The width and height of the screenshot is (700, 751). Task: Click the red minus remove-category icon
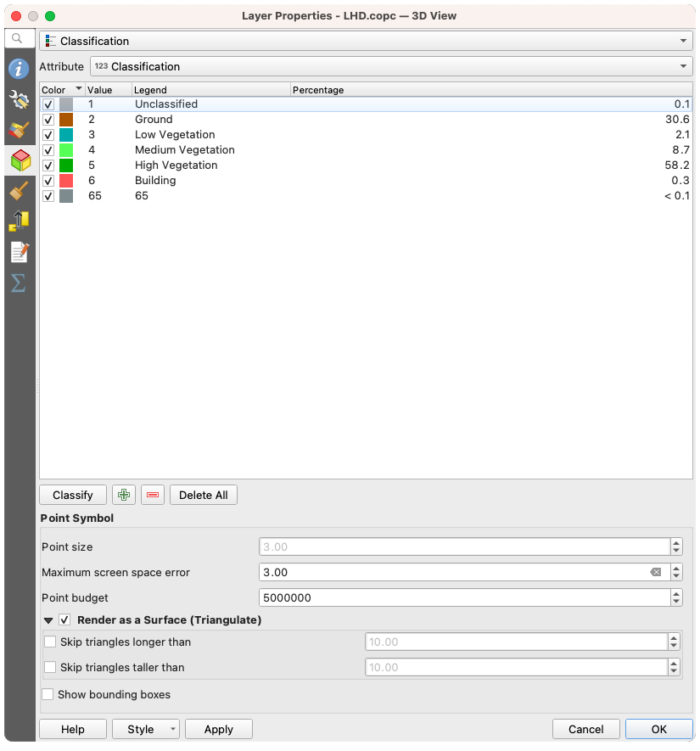[153, 495]
